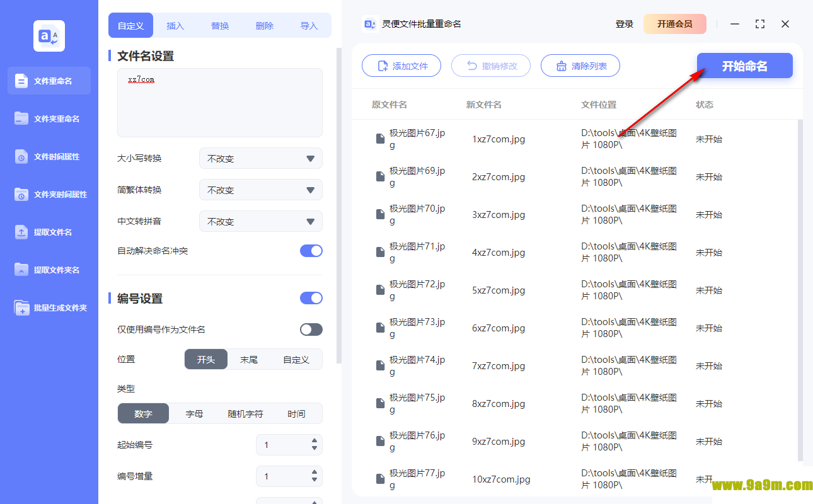Click the 批量生成文件夹 folder-plus icon
This screenshot has height=504, width=813.
click(x=21, y=307)
